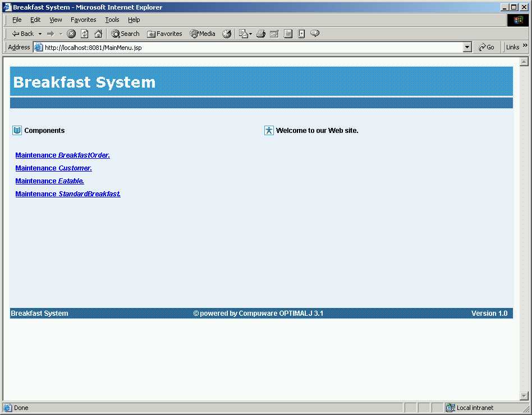Image resolution: width=532 pixels, height=415 pixels.
Task: Open the View menu
Action: point(56,20)
